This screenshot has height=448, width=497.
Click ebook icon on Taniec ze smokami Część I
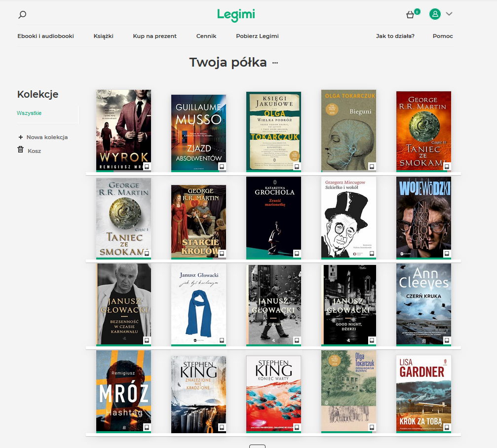(x=147, y=254)
